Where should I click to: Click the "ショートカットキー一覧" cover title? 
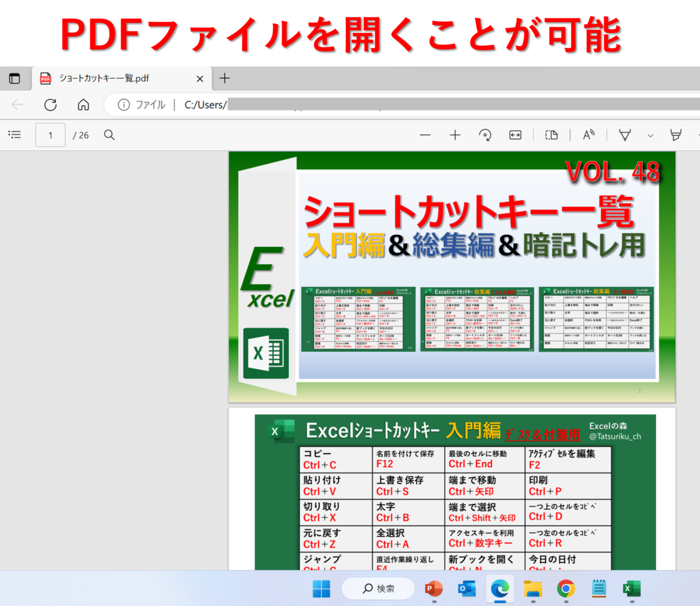click(x=469, y=212)
